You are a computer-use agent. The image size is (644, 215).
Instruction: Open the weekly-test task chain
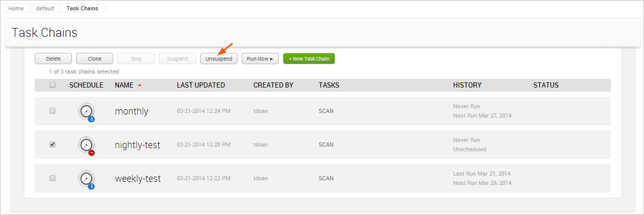(138, 179)
